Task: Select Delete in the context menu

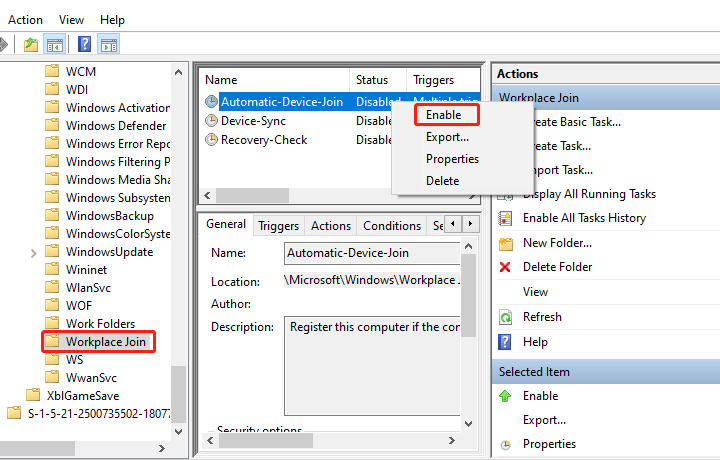Action: (442, 181)
